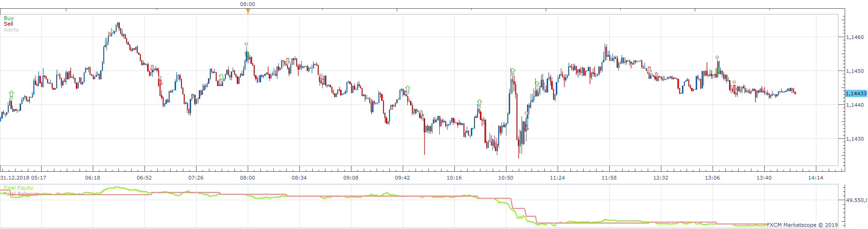Click the red Sell legend label
Image resolution: width=868 pixels, height=229 pixels.
[9, 24]
